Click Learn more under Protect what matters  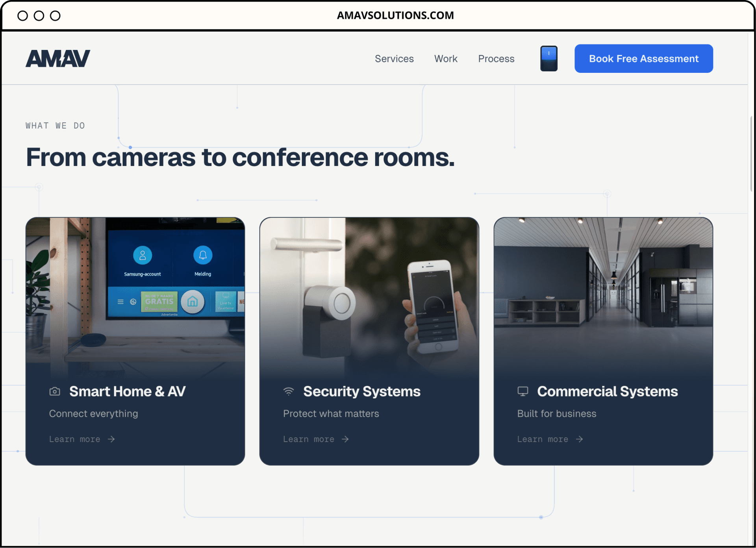309,439
